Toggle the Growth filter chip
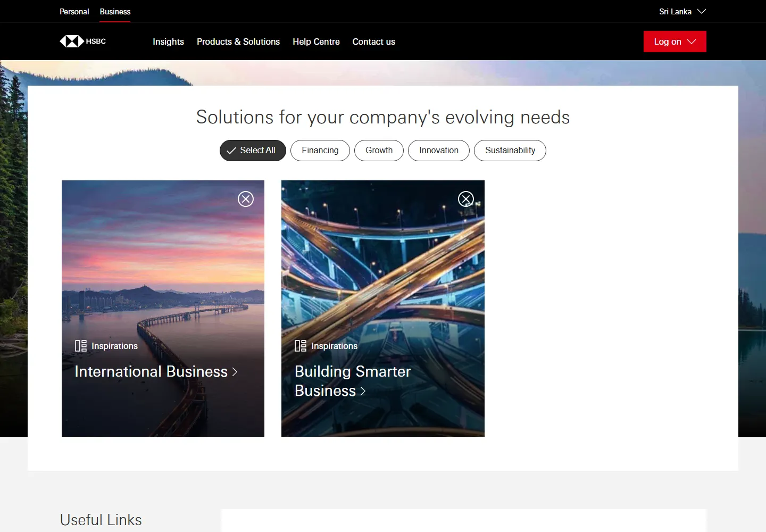Viewport: 766px width, 532px height. point(379,151)
